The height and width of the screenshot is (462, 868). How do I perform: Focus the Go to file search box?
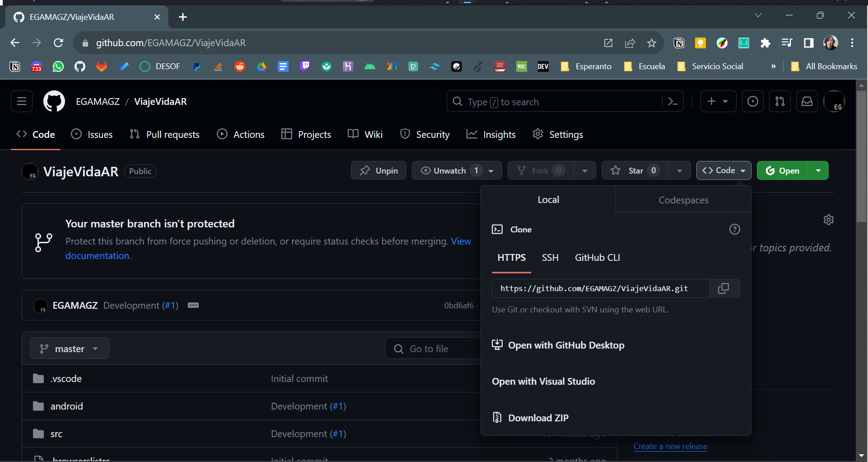(434, 349)
